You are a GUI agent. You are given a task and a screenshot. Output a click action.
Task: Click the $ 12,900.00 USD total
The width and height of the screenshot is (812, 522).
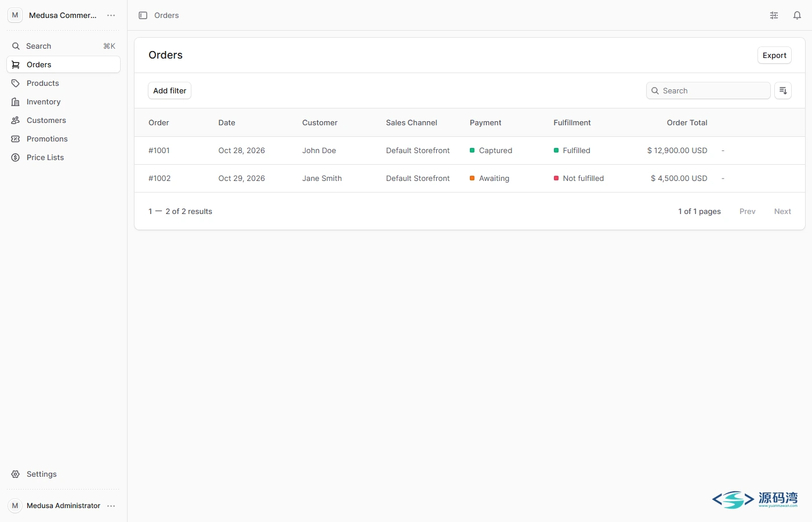tap(677, 151)
